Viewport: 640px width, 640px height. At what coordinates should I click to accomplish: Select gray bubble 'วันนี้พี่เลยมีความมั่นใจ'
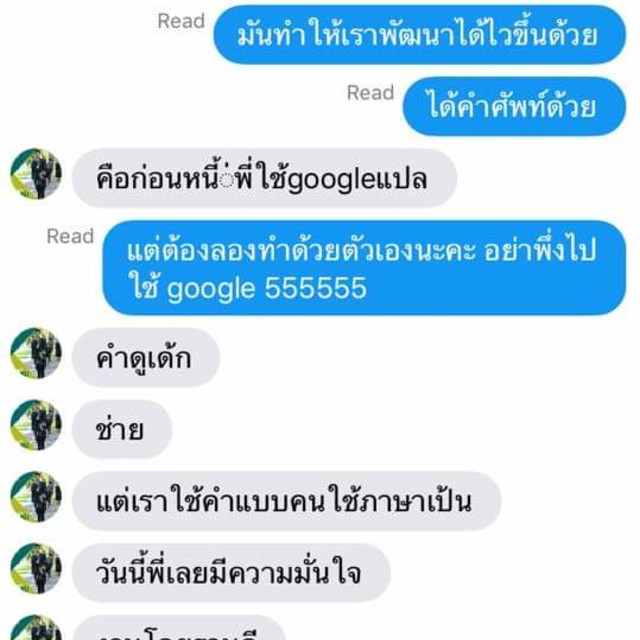(231, 573)
